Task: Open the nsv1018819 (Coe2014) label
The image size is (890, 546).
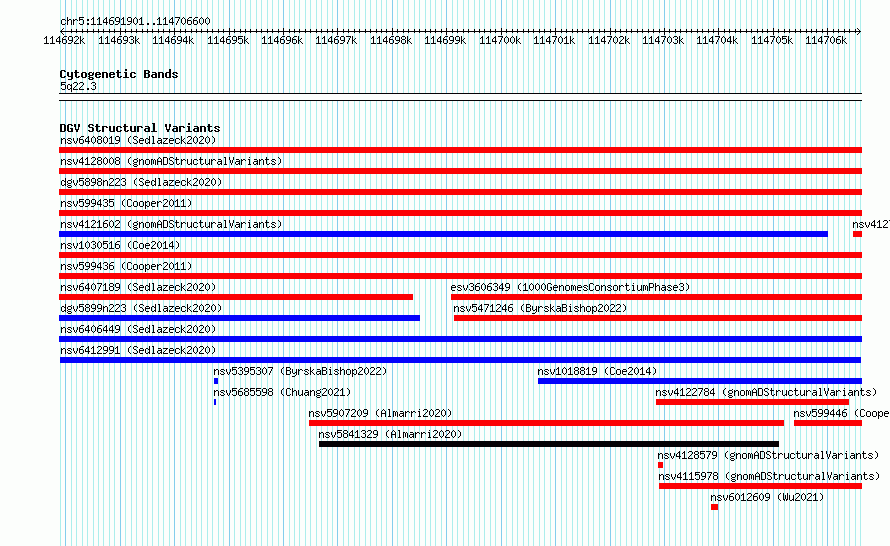Action: (597, 371)
